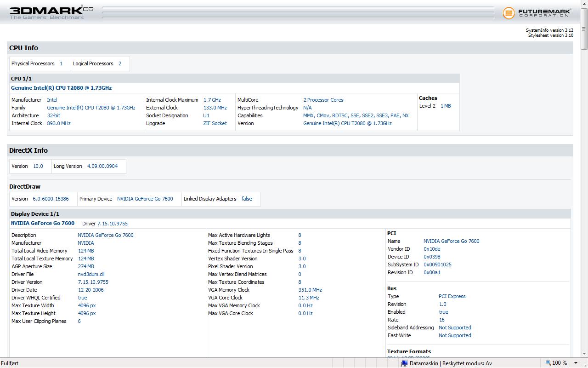The width and height of the screenshot is (588, 368).
Task: Click the vertical scrollbar thumb
Action: pos(584,29)
